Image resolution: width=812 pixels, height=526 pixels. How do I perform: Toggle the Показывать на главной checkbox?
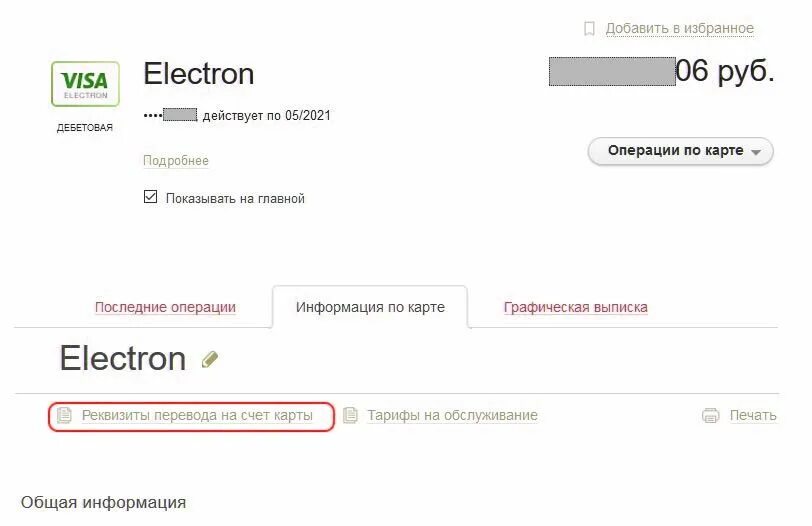pos(150,197)
